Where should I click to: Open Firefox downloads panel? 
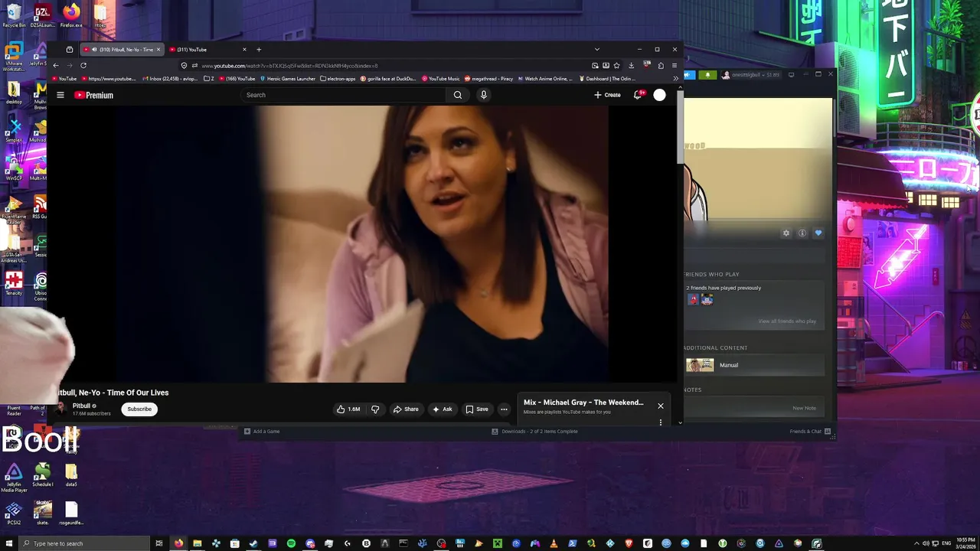[x=631, y=66]
